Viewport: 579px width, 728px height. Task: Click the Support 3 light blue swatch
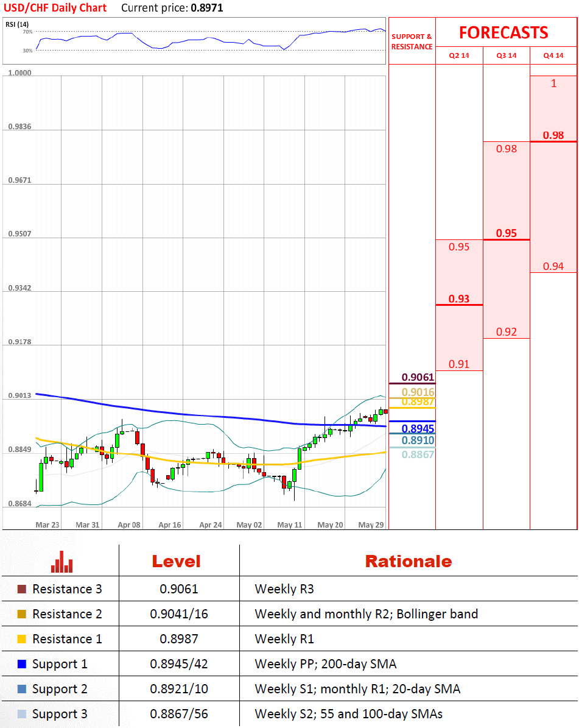[x=22, y=714]
